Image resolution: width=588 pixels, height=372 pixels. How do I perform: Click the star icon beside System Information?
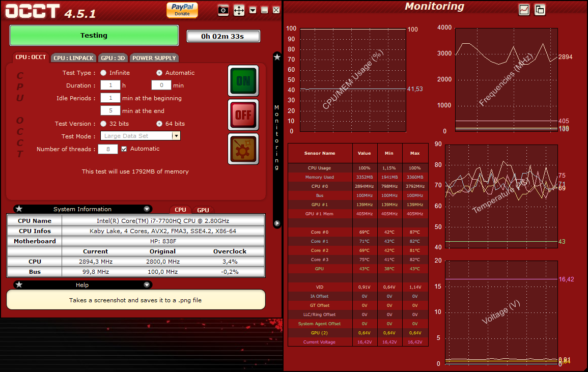tap(19, 209)
